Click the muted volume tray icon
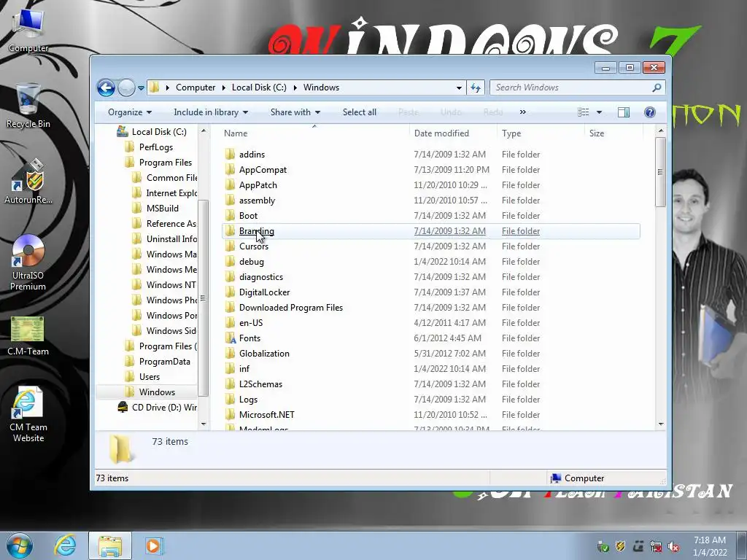The width and height of the screenshot is (747, 560). click(x=673, y=547)
